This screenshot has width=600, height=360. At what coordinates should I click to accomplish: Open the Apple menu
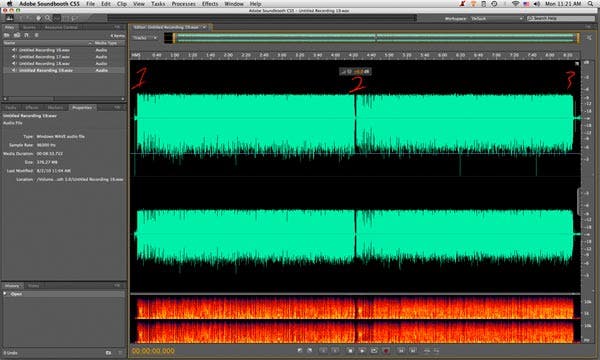tap(10, 3)
